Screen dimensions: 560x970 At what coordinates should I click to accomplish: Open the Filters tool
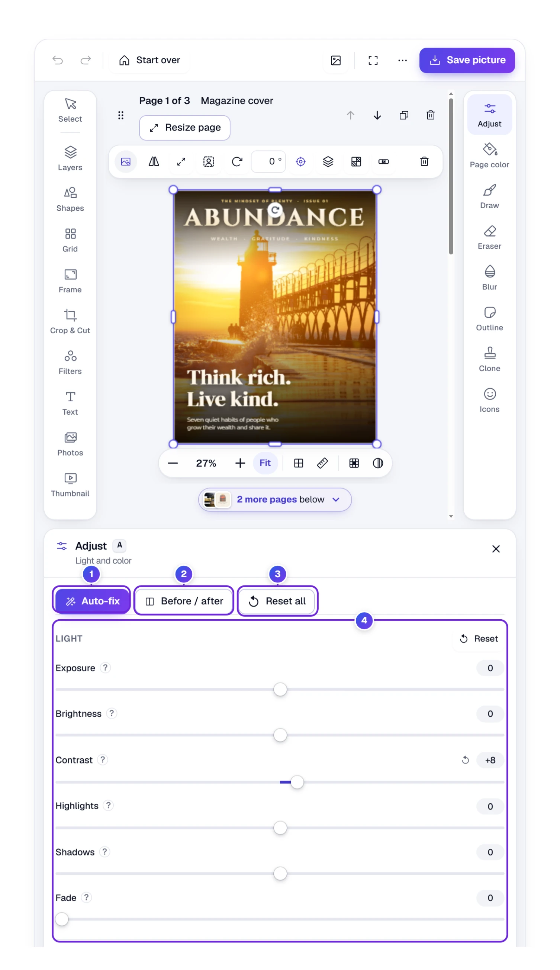click(x=70, y=362)
